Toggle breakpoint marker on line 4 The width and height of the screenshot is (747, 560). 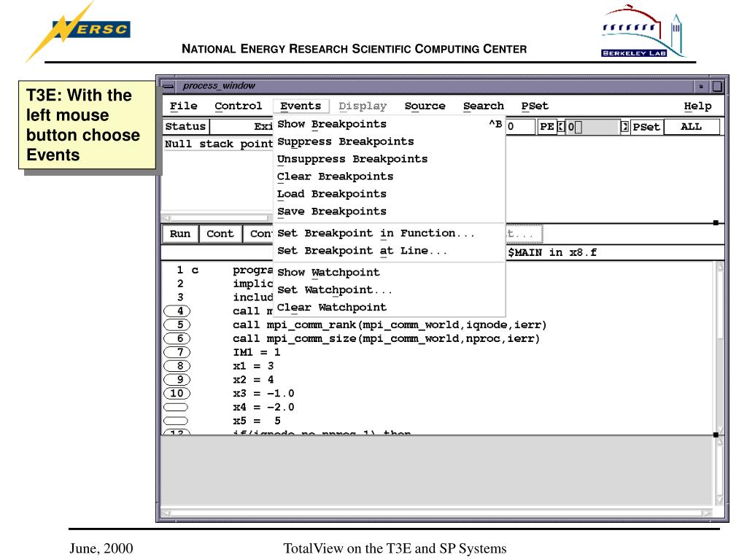click(177, 311)
